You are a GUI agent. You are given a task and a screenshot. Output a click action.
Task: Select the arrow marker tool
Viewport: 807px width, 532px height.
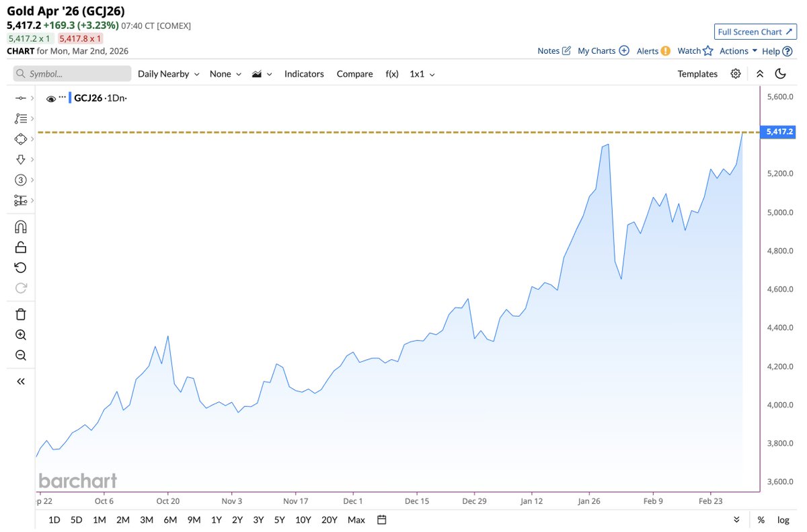(x=20, y=159)
